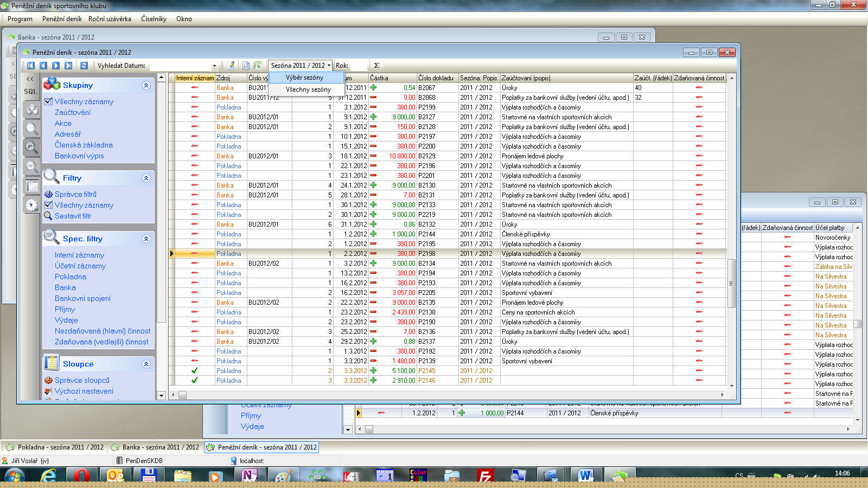Open Microsoft Word from the taskbar

(585, 476)
